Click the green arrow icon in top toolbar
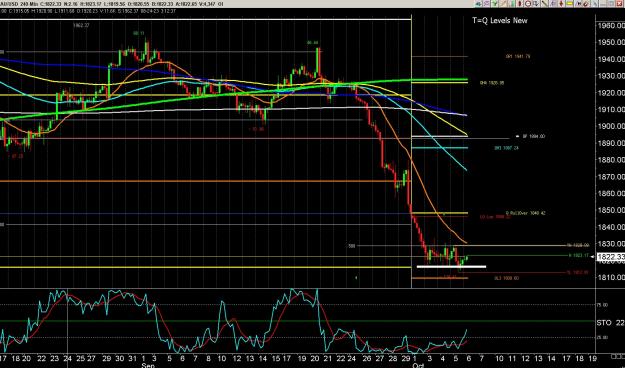 [x=494, y=4]
